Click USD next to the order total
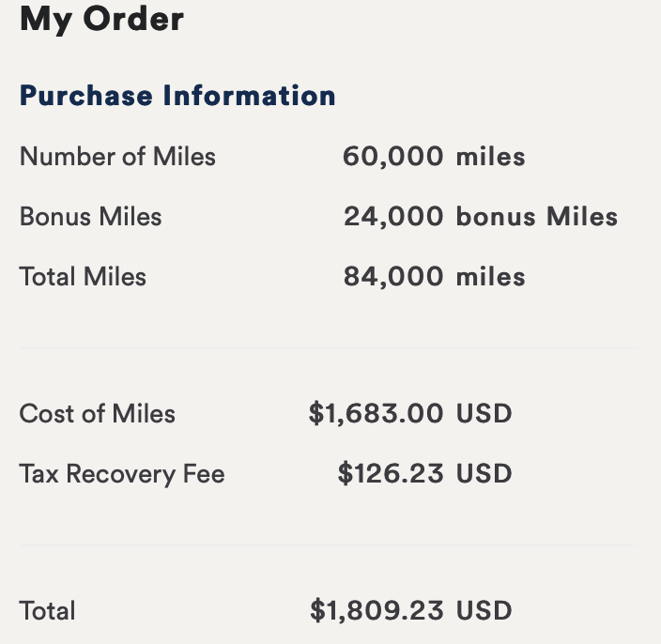 click(x=484, y=611)
